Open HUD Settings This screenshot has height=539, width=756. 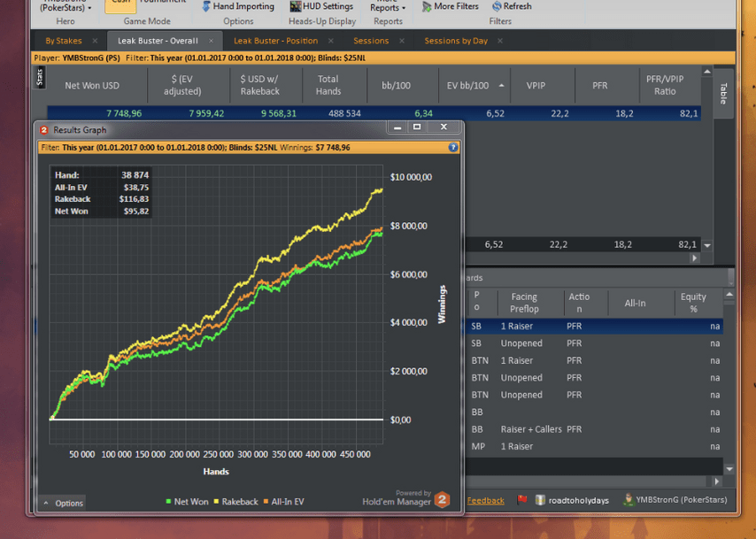tap(321, 6)
